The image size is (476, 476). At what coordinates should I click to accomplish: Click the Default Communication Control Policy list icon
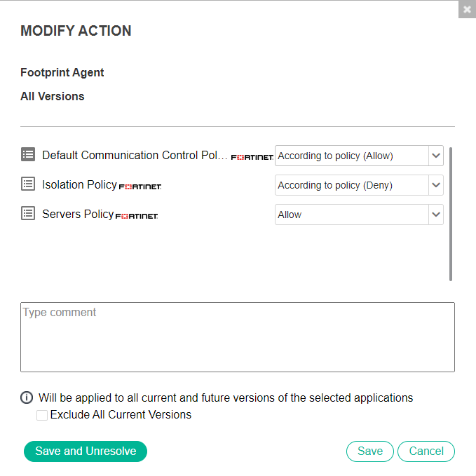28,154
